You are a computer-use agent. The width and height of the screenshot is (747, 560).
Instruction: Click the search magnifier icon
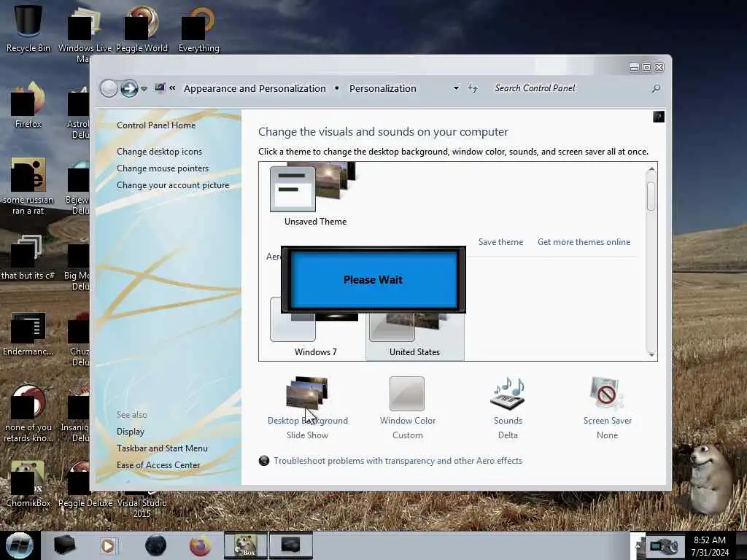(656, 88)
